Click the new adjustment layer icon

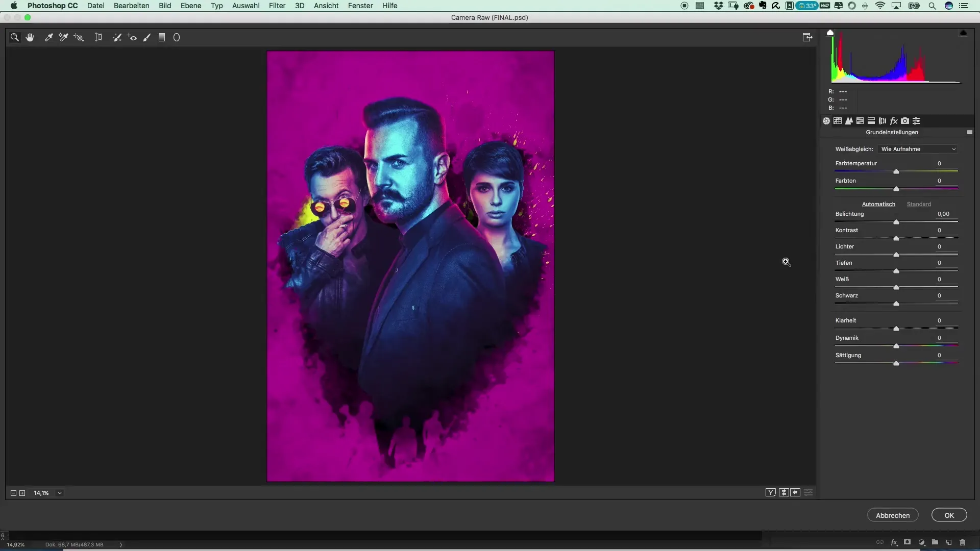921,542
